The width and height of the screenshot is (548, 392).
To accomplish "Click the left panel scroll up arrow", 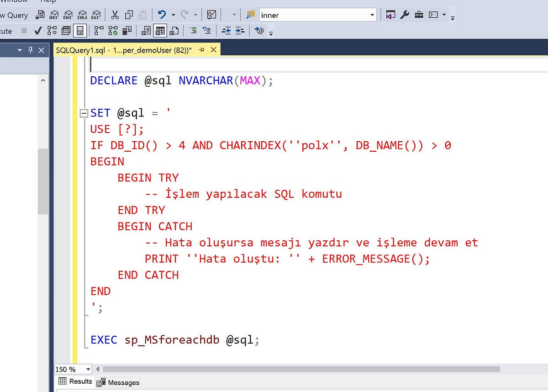I will click(x=43, y=80).
